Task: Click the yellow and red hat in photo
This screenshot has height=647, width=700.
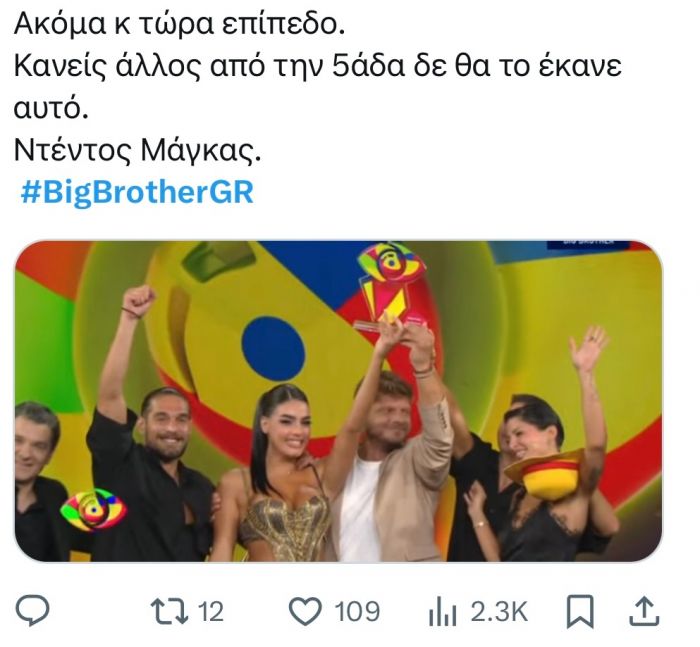Action: 544,474
